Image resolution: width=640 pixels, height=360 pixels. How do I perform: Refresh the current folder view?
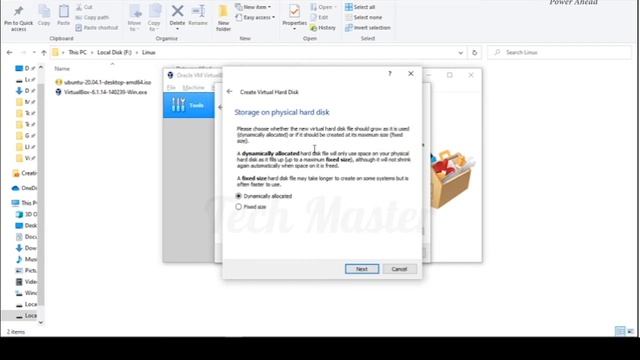point(474,53)
